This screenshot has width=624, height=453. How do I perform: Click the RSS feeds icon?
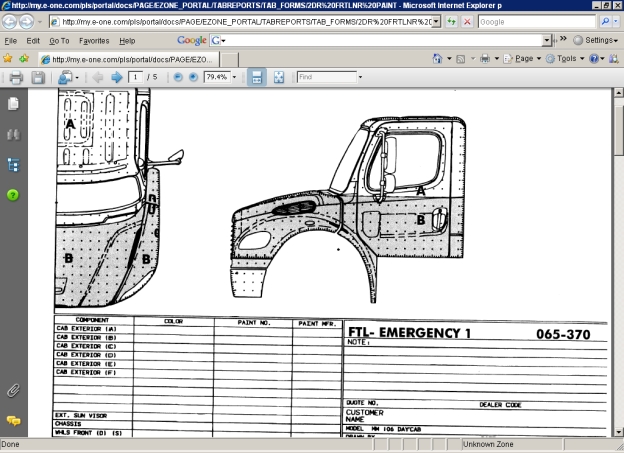click(x=461, y=59)
